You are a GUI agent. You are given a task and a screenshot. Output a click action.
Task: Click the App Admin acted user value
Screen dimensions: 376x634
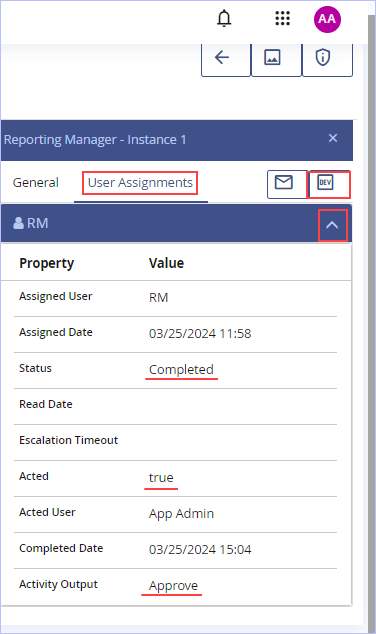point(181,514)
